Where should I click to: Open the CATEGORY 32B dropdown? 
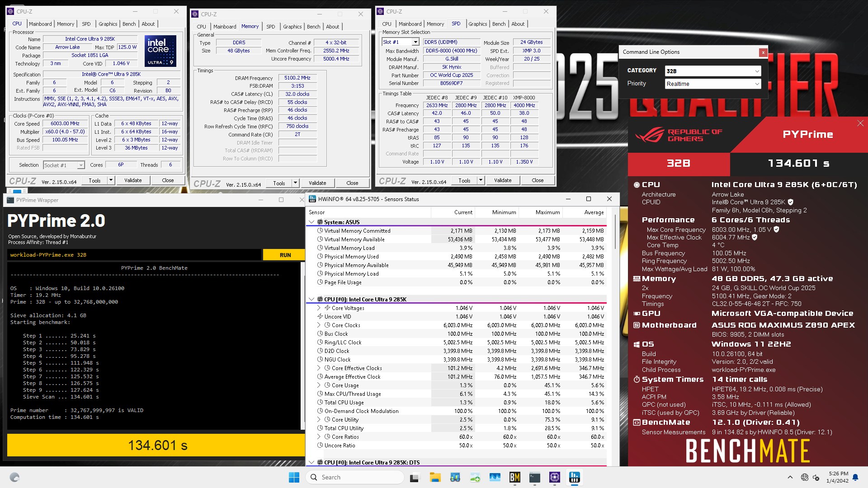point(713,71)
